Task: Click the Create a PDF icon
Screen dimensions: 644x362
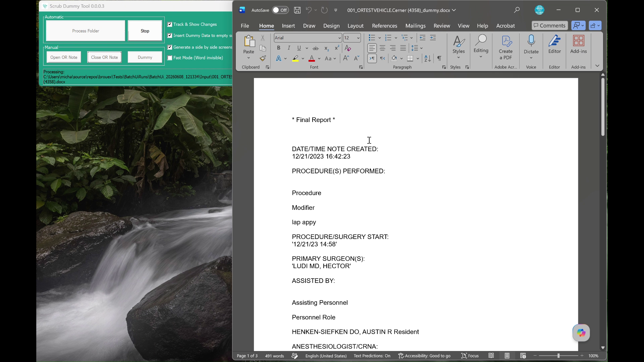Action: 505,47
